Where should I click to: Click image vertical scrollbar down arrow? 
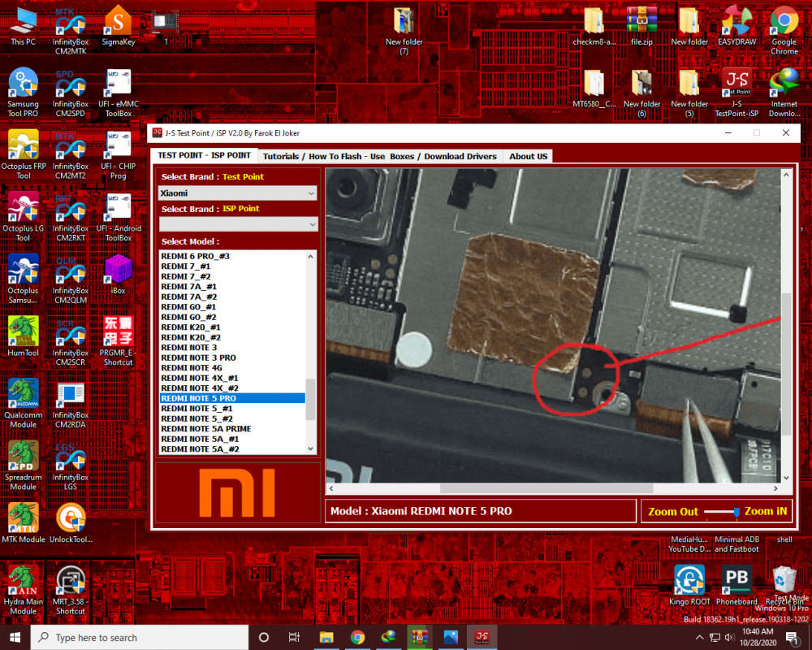786,478
